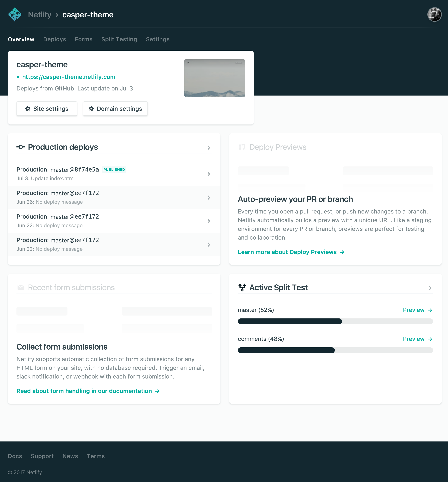Click the commit icon beside Production deploys
448x482 pixels.
point(21,147)
